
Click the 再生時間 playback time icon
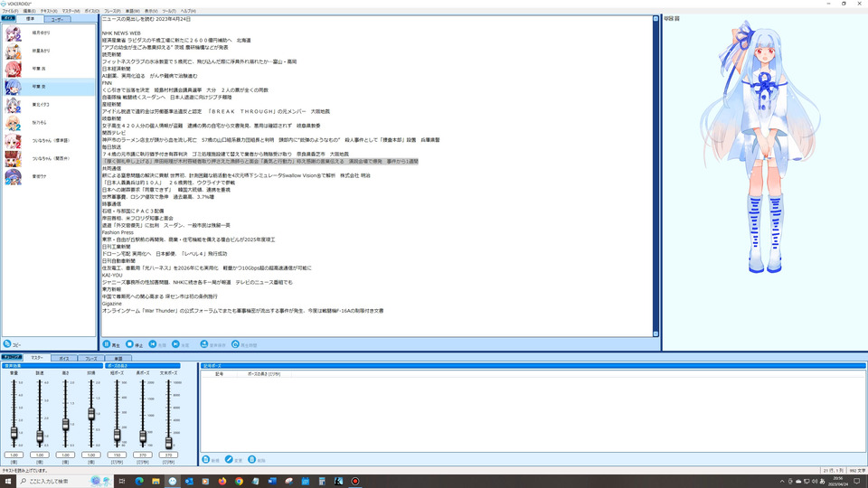(x=235, y=344)
